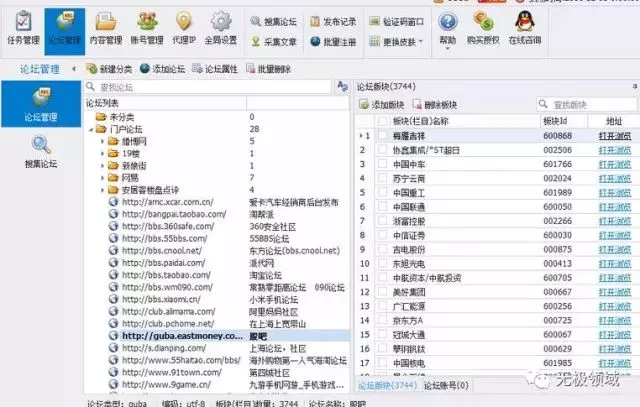Open the 更换皮肤 skin dropdown

tap(396, 42)
